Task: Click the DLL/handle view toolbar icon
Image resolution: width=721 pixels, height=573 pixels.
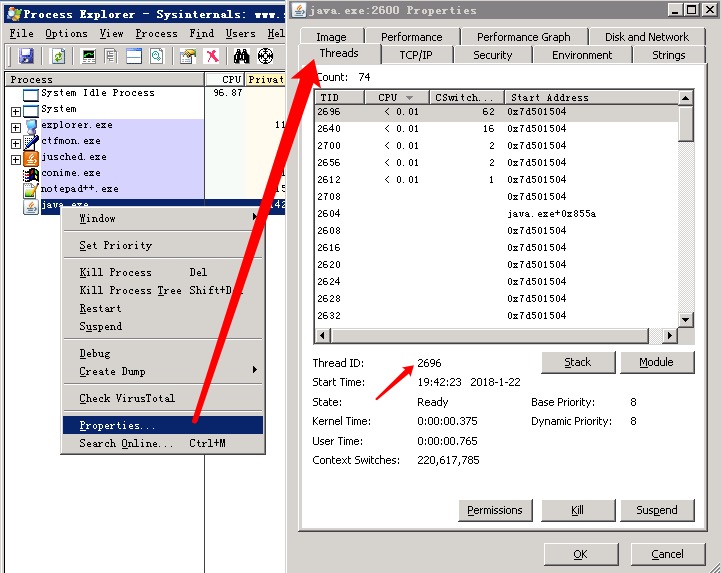Action: 157,56
